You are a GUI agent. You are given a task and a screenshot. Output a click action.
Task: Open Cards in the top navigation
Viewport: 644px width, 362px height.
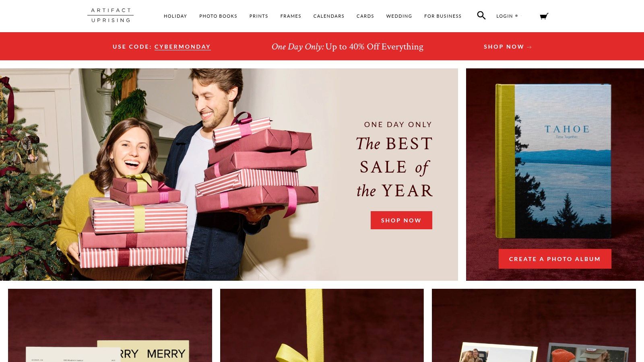click(365, 16)
